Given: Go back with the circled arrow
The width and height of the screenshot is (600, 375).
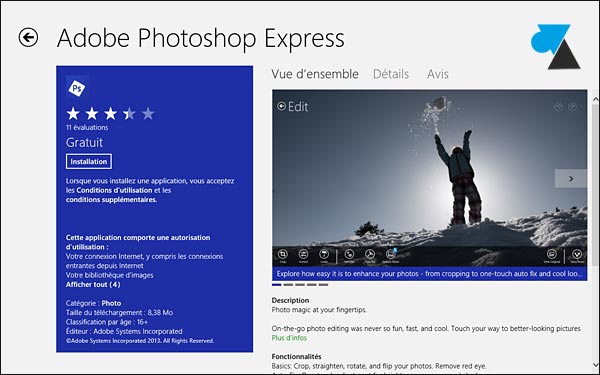Looking at the screenshot, I should click(x=28, y=38).
